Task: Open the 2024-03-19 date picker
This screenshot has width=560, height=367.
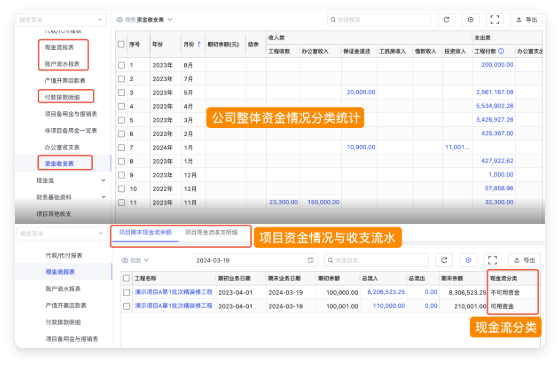Action: coord(255,260)
